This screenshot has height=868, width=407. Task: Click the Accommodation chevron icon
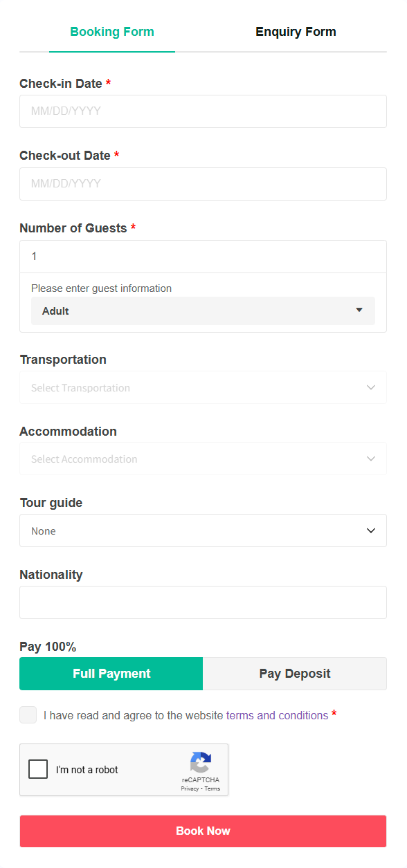tap(371, 459)
